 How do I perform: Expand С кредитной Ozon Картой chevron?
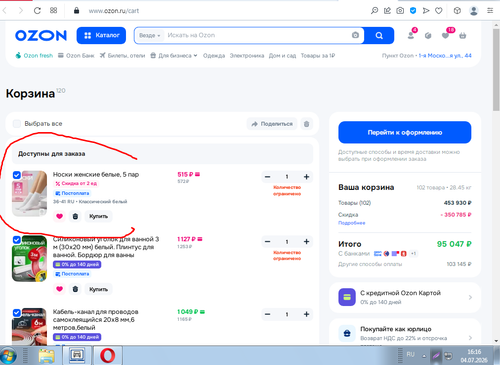(x=470, y=297)
